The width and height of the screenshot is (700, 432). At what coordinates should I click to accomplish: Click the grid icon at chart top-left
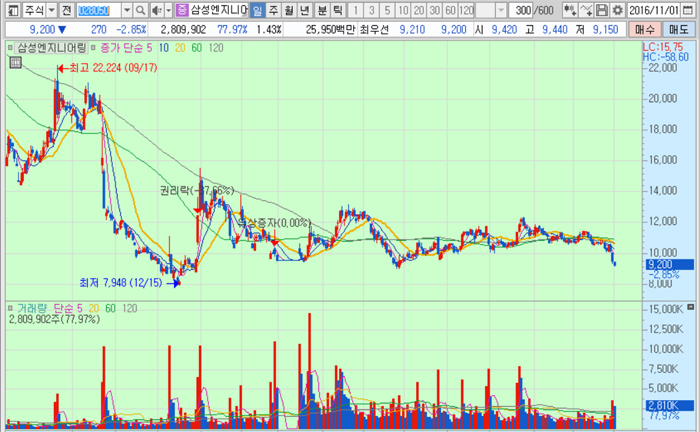(x=15, y=62)
